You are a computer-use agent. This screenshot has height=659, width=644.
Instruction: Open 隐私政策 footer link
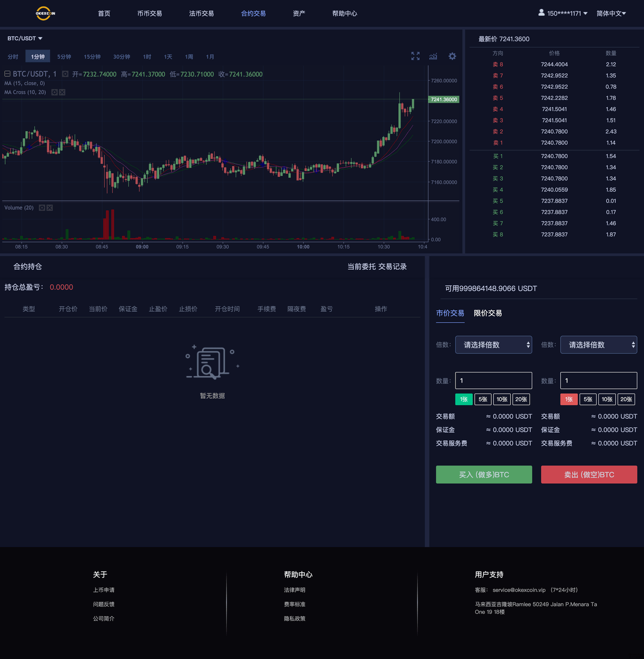coord(294,618)
